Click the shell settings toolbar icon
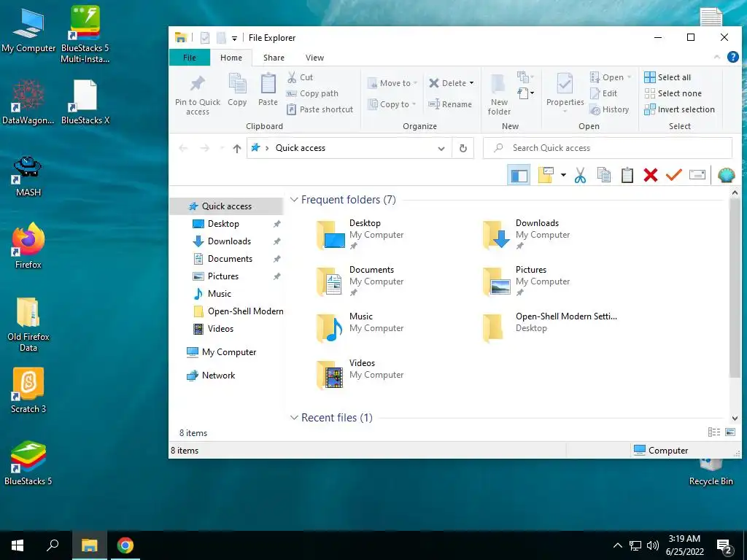Image resolution: width=747 pixels, height=560 pixels. click(x=726, y=175)
